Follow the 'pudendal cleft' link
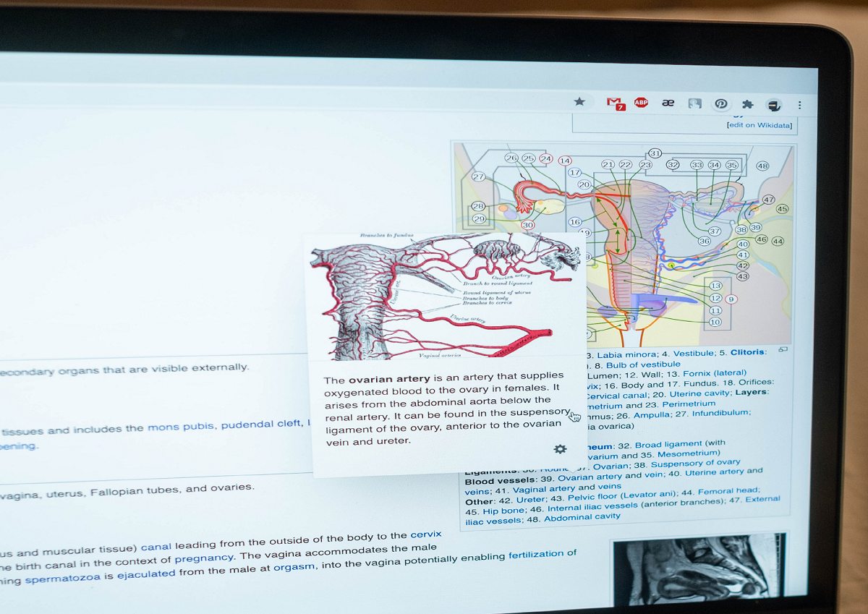The width and height of the screenshot is (868, 614). point(260,424)
